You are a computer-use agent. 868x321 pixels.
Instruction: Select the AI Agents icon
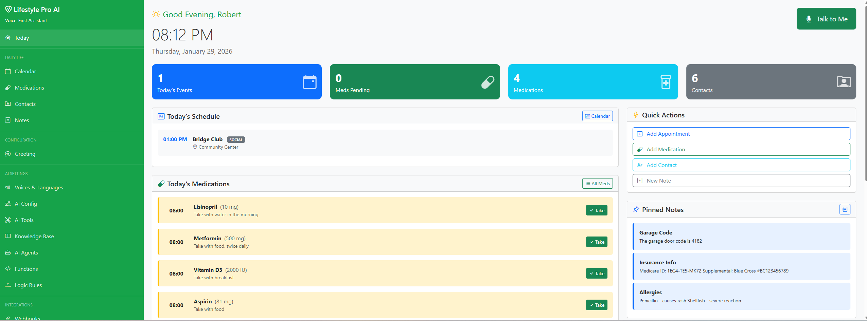pos(8,252)
